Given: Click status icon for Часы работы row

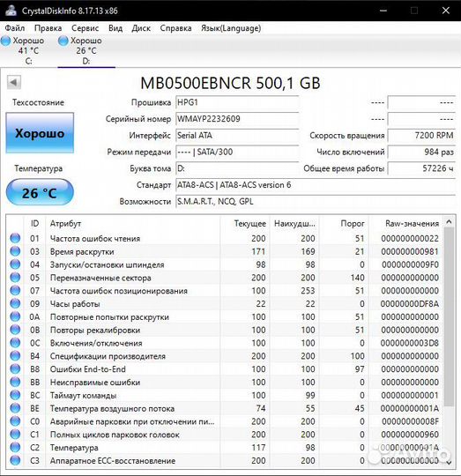Looking at the screenshot, I should [15, 303].
